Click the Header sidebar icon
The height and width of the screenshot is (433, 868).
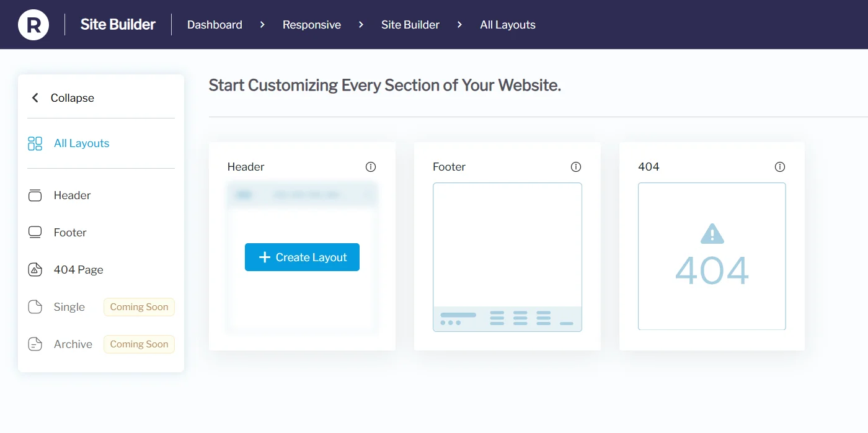(35, 195)
